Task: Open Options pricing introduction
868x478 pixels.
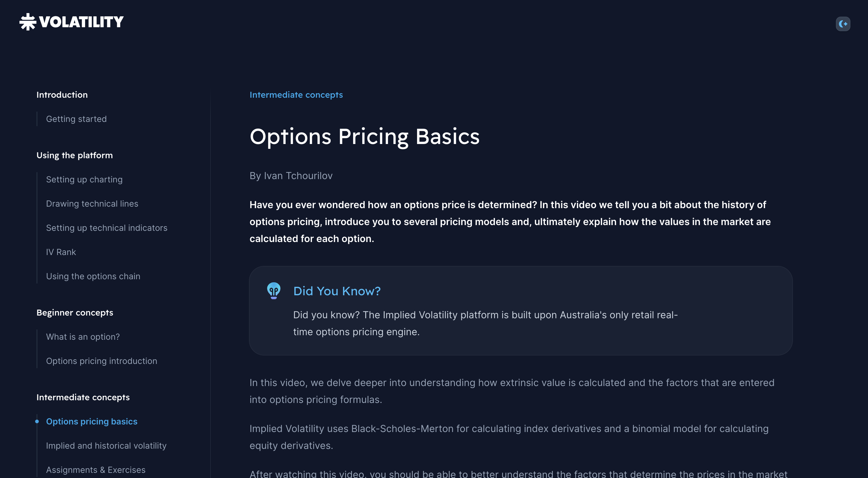Action: point(101,361)
